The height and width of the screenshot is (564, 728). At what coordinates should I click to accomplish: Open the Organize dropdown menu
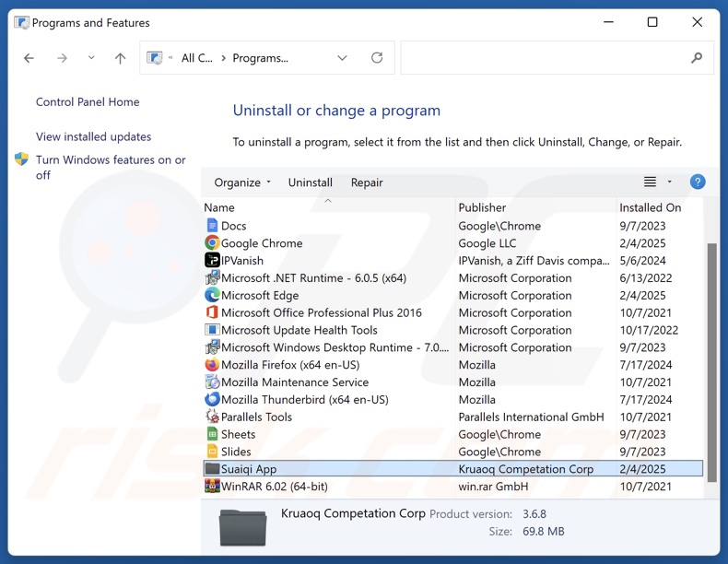pyautogui.click(x=241, y=182)
